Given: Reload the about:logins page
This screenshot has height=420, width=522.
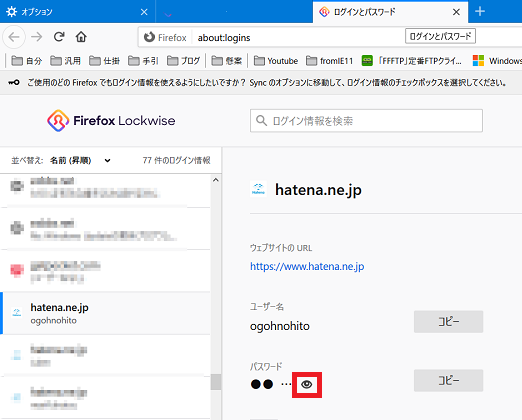Looking at the screenshot, I should pyautogui.click(x=59, y=37).
